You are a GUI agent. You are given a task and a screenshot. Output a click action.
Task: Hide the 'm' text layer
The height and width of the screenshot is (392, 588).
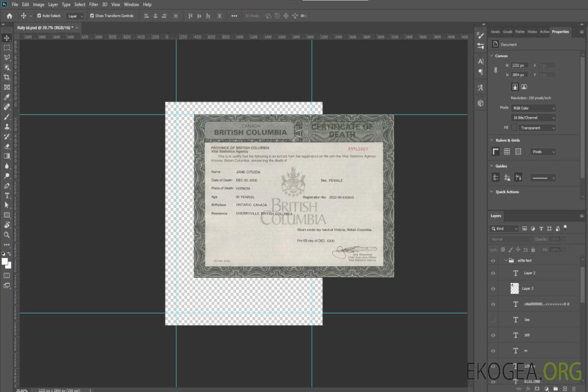click(493, 351)
